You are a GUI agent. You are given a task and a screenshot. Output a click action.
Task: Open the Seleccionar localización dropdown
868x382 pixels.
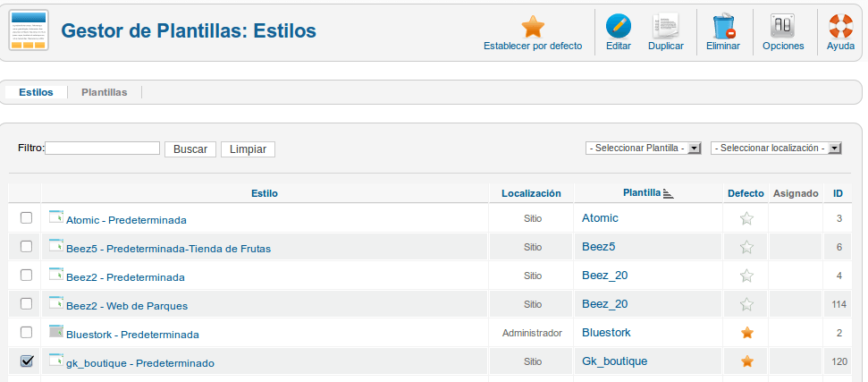[776, 149]
